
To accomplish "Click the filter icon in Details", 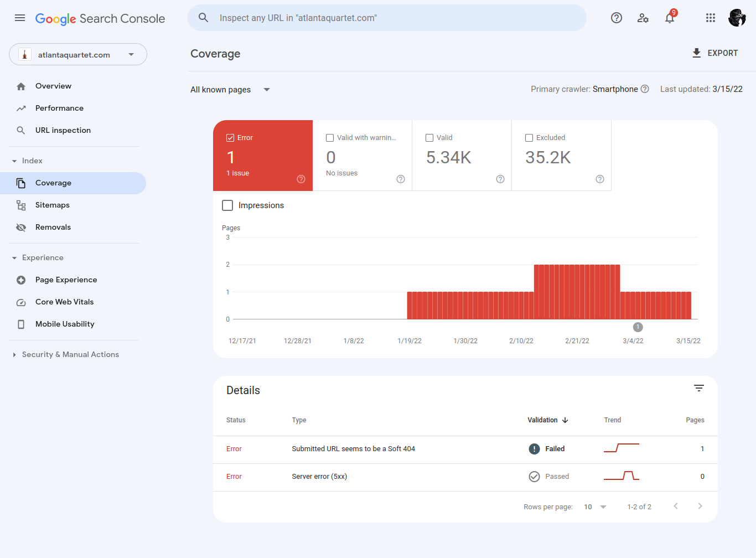I will point(699,389).
